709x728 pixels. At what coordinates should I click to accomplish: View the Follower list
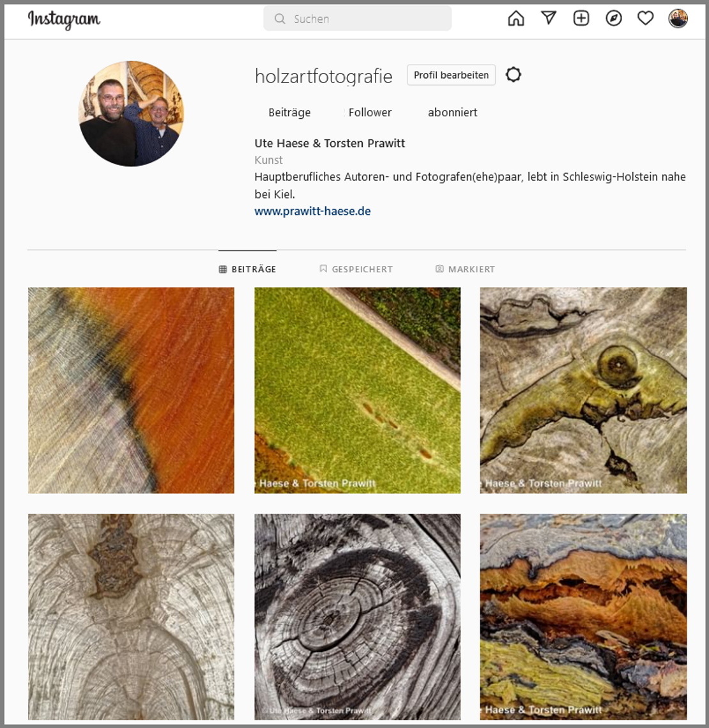[370, 112]
